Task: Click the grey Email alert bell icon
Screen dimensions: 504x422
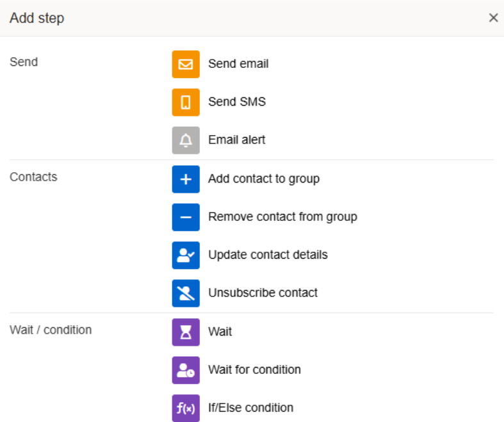Action: [186, 140]
